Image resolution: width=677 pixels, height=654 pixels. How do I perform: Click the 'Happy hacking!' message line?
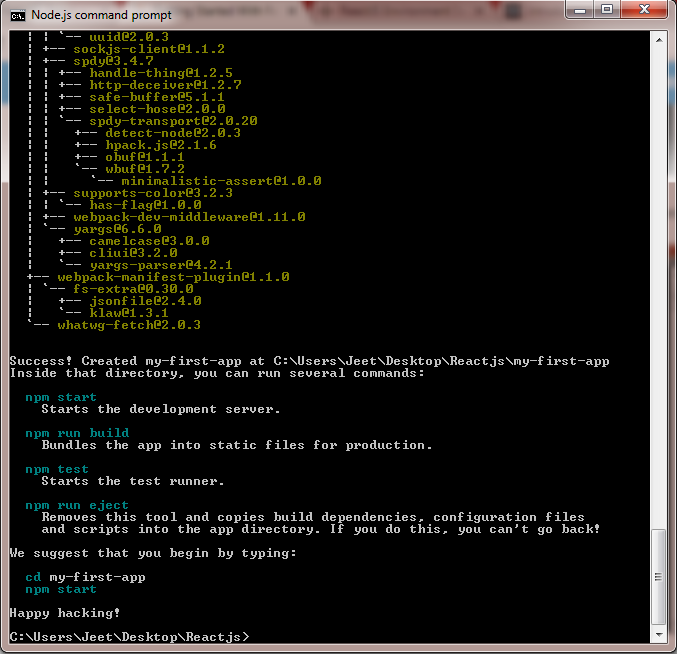(x=64, y=612)
